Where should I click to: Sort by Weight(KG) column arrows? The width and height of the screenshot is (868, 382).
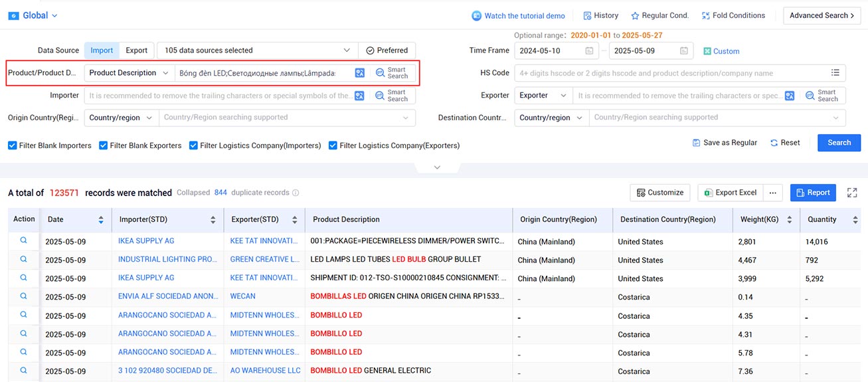789,220
